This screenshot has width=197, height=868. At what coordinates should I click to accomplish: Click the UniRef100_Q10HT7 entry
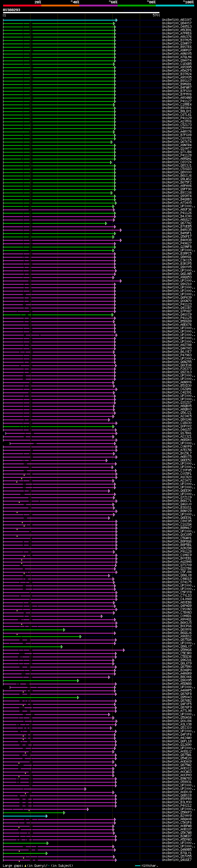(177, 149)
